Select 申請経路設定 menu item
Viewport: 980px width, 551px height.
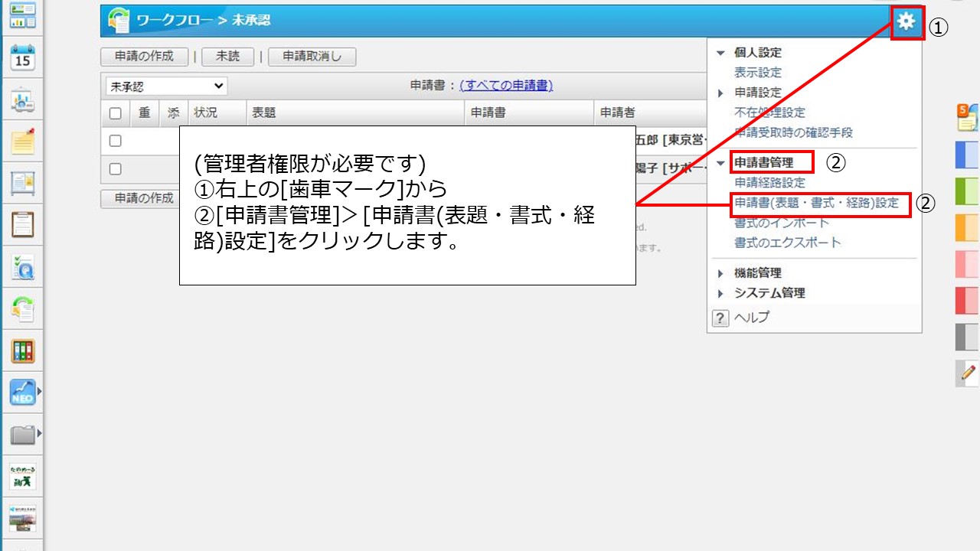(x=769, y=183)
